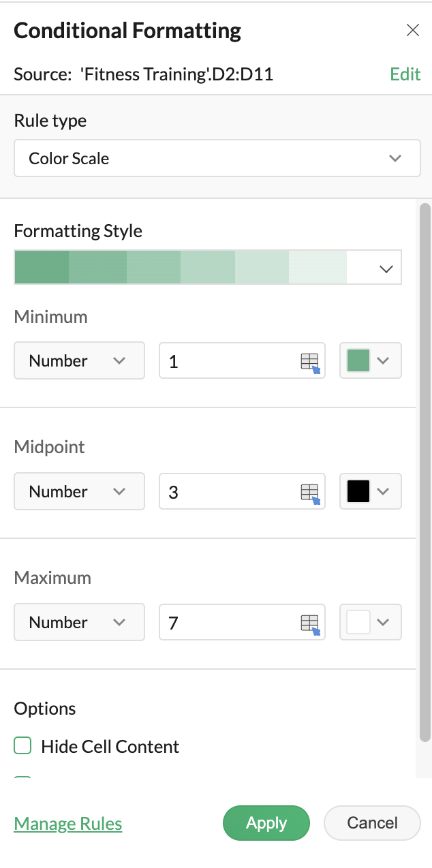Open the Manage Rules link
Viewport: 432px width, 868px height.
click(x=68, y=824)
